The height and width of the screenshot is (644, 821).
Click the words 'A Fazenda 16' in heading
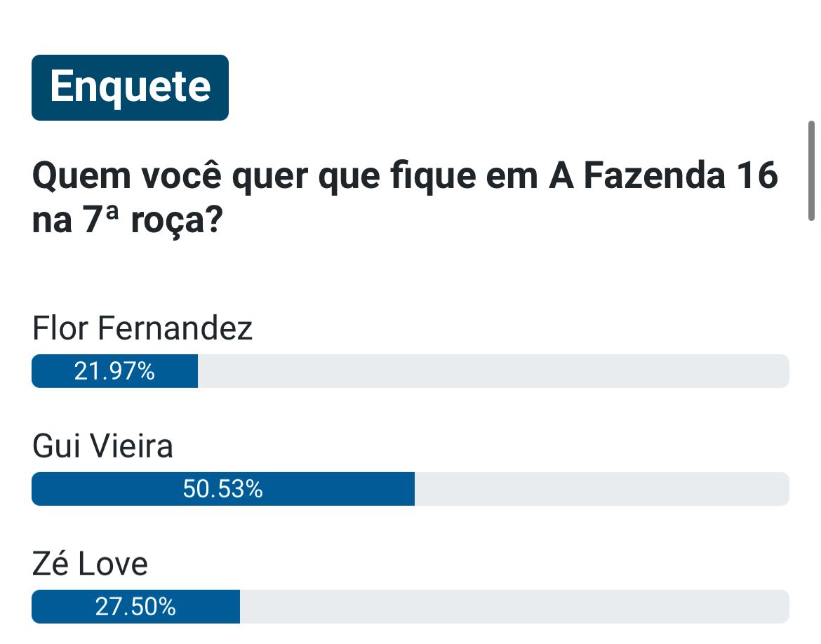(x=663, y=175)
